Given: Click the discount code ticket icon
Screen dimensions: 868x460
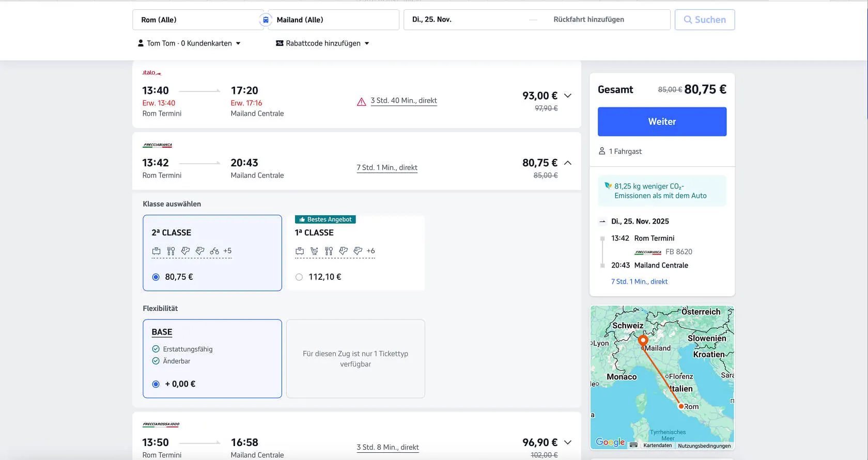Looking at the screenshot, I should [x=280, y=43].
